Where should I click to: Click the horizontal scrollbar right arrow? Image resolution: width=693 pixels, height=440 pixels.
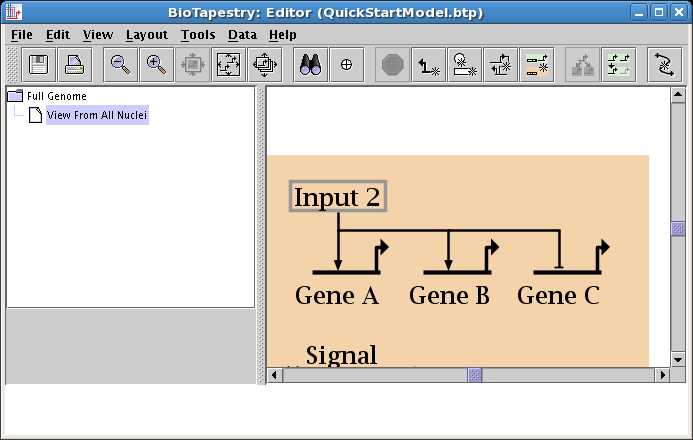(661, 375)
